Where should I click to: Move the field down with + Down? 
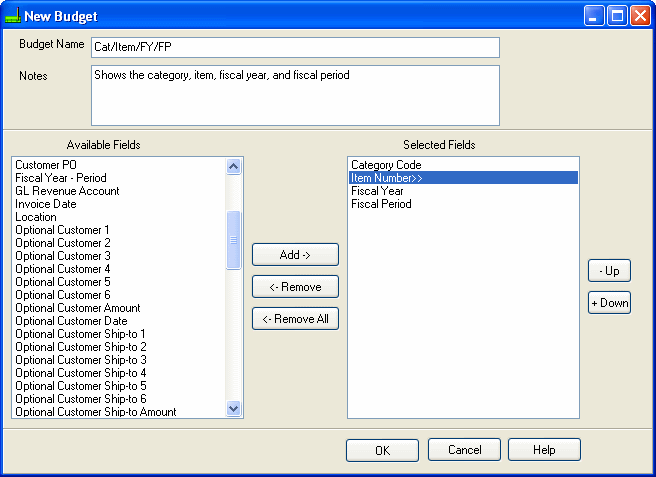pos(609,303)
